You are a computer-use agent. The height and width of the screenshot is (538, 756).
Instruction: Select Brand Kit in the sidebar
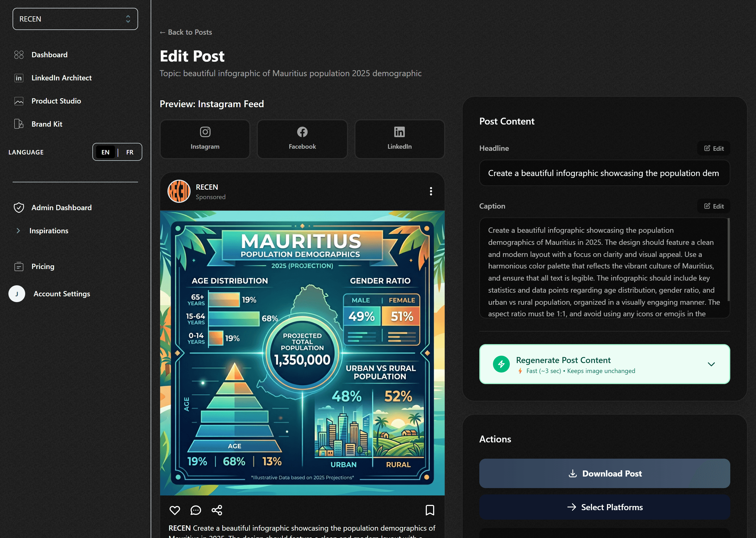pyautogui.click(x=47, y=124)
